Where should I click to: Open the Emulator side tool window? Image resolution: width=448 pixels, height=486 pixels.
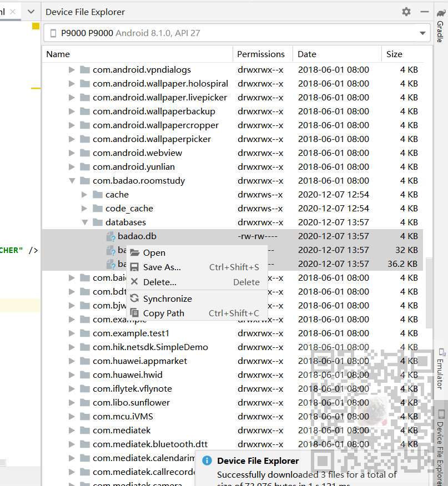pos(441,369)
